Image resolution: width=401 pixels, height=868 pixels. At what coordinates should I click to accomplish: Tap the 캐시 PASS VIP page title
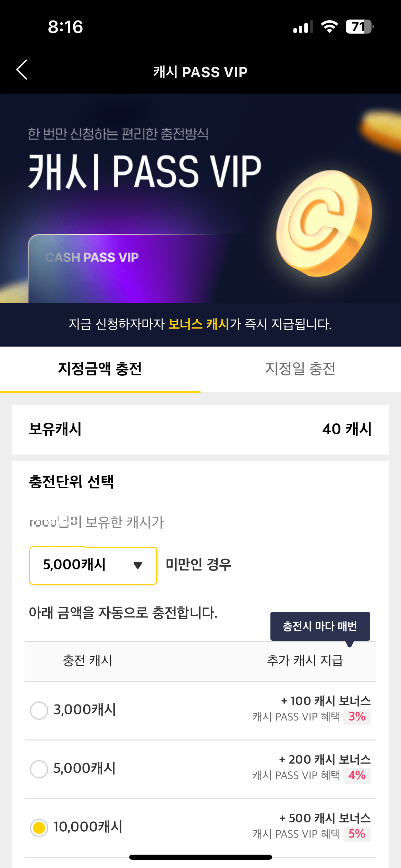200,72
